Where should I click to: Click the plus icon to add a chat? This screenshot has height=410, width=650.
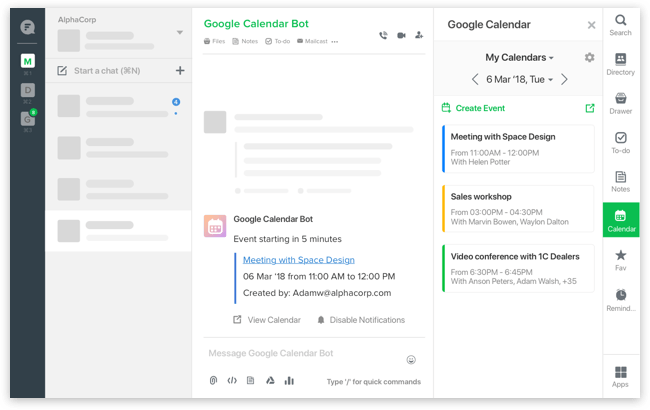click(180, 70)
